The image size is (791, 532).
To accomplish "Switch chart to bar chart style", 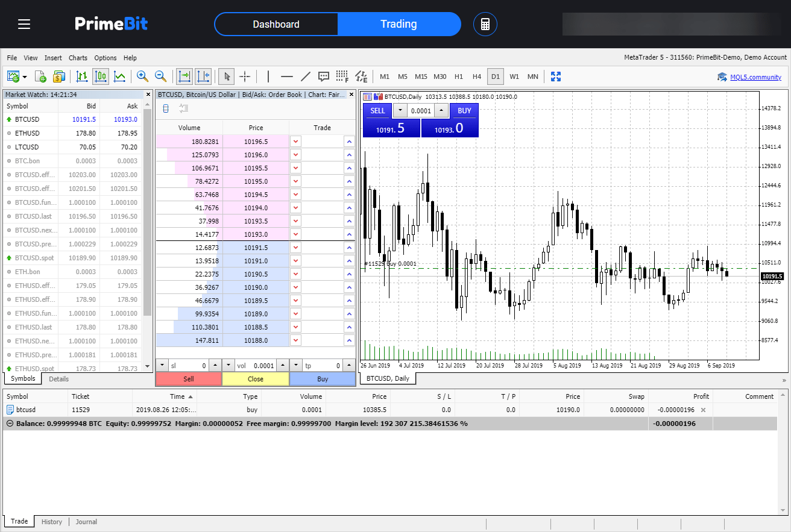I will (82, 77).
